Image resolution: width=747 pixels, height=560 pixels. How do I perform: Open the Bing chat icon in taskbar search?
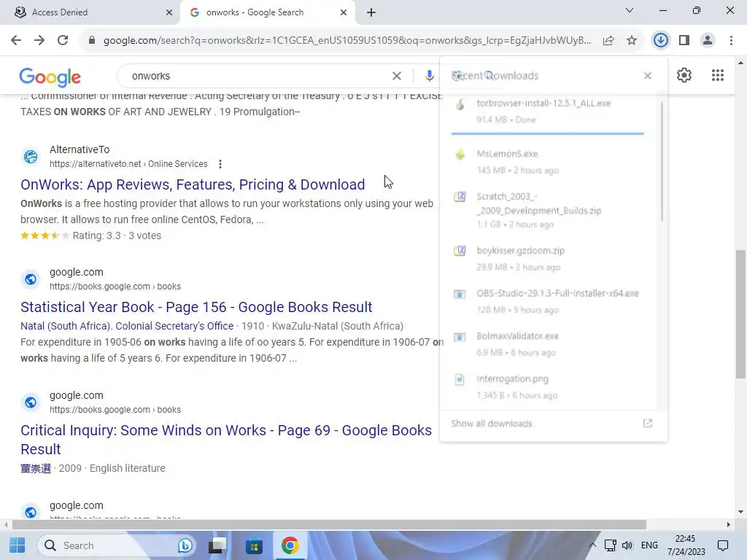[x=185, y=545]
